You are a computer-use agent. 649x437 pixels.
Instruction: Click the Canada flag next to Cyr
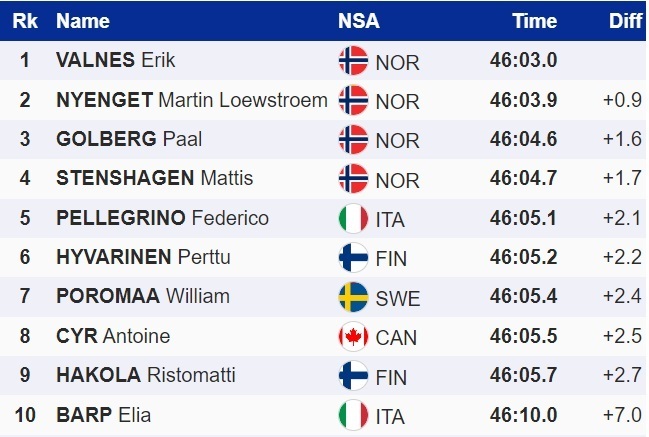[353, 337]
